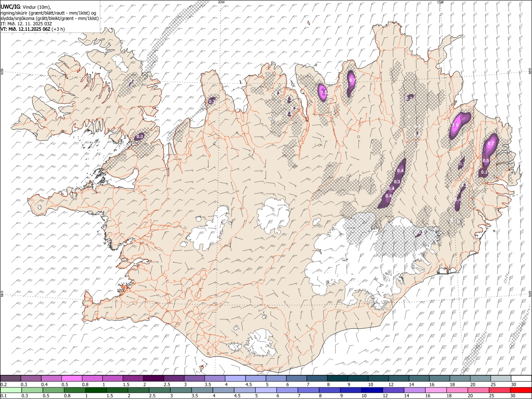
Task: Click the 1.0 snowfall value label
Action: pos(455,125)
